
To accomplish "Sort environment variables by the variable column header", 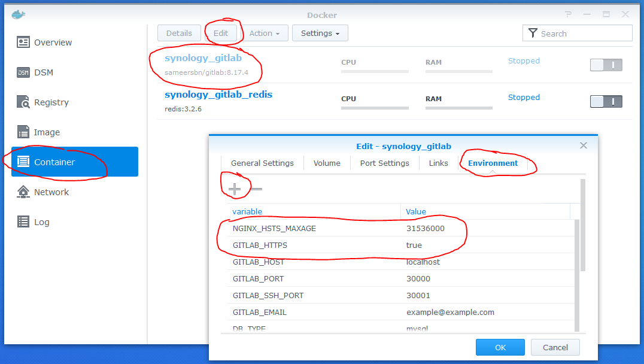I will (248, 211).
